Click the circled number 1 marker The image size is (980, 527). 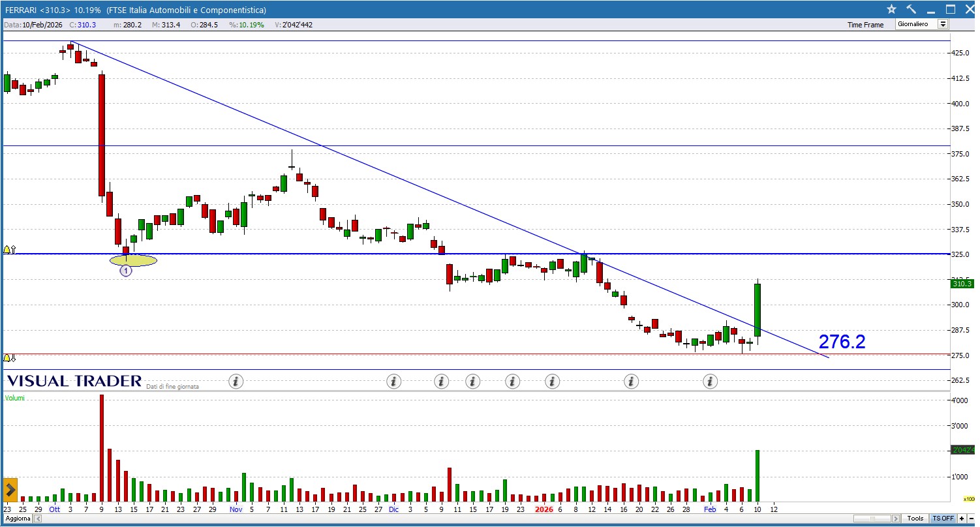click(x=126, y=271)
